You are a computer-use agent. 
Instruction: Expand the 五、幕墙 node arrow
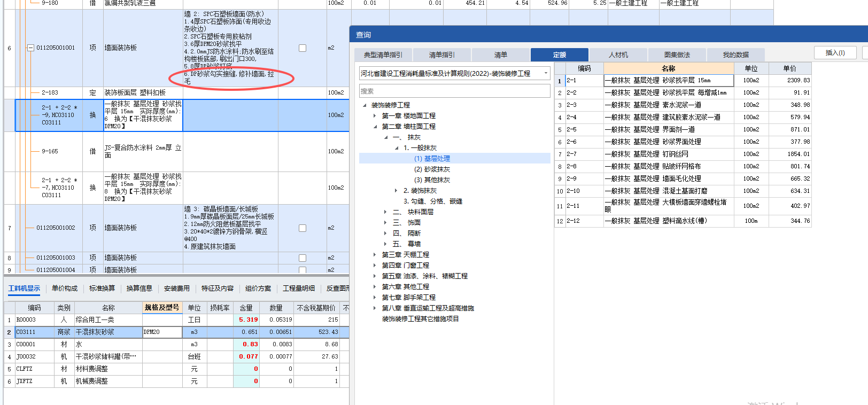point(385,244)
